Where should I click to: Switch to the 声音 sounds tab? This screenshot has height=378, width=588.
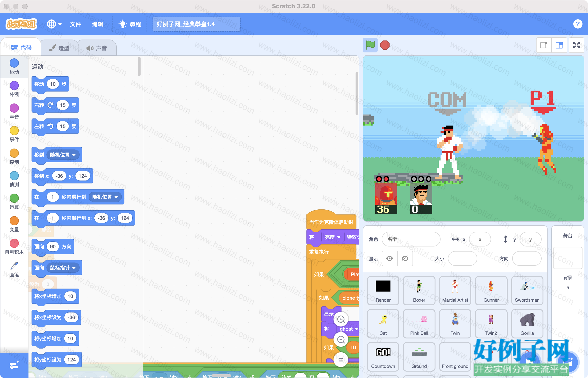[97, 48]
